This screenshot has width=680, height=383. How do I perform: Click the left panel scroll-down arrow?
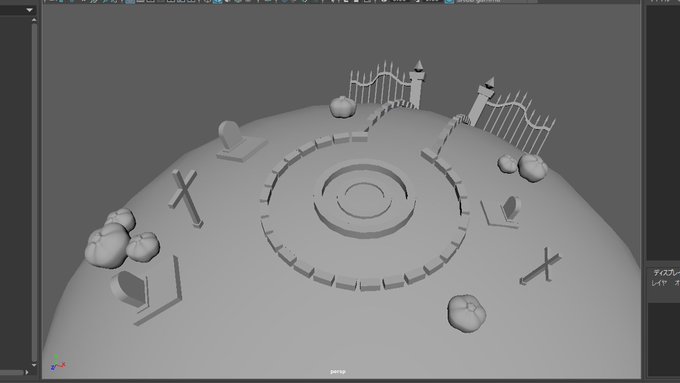click(x=34, y=365)
